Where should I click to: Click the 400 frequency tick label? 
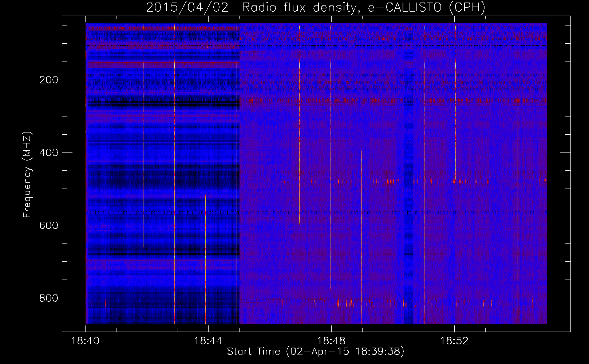tap(49, 153)
